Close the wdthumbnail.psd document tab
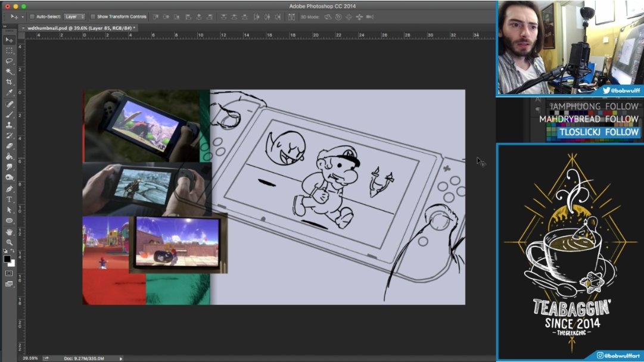 (23, 28)
